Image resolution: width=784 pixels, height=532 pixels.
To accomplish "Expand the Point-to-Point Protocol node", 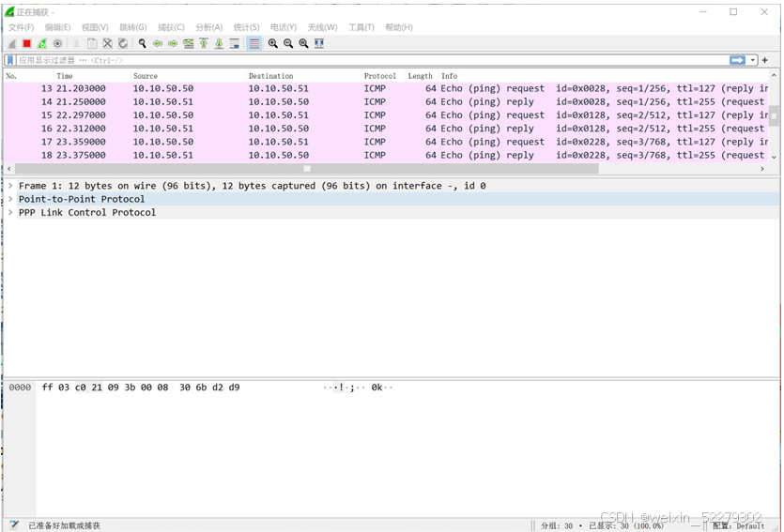I will coord(10,199).
